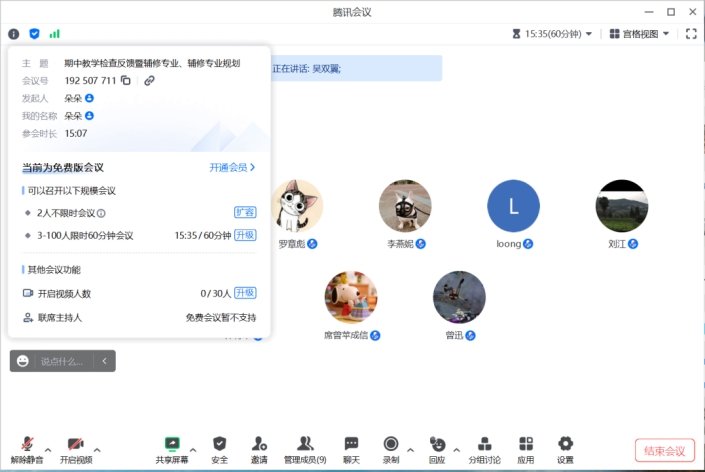
Task: Click the blue security shield icon
Action: click(34, 33)
